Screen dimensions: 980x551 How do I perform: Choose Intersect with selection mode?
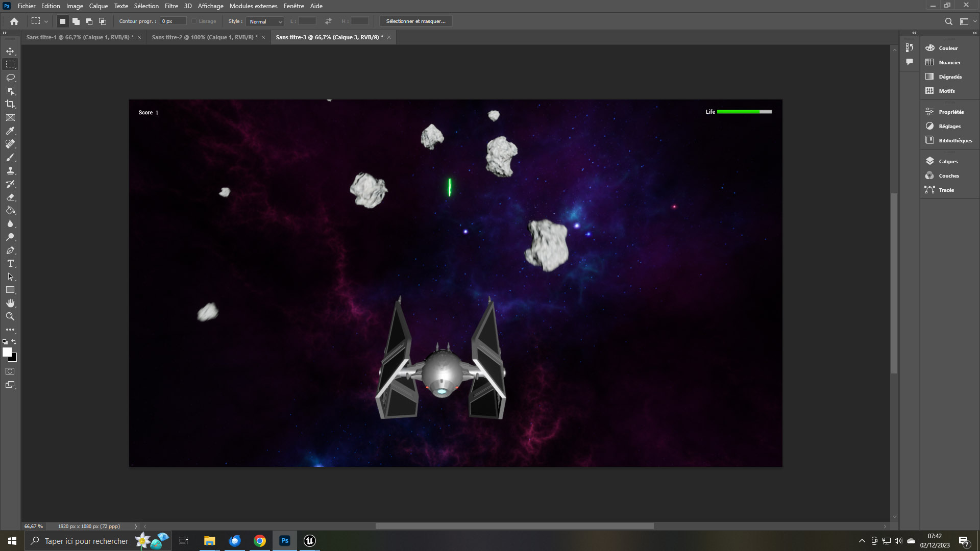103,21
